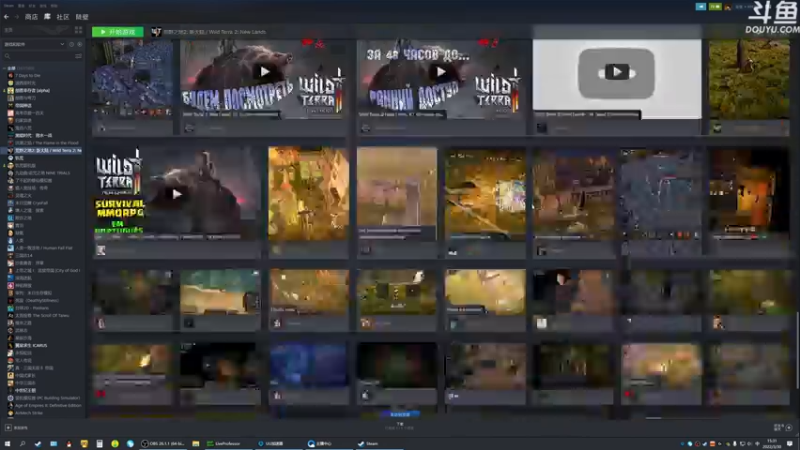Open the 库 (Library) tab

click(x=47, y=17)
